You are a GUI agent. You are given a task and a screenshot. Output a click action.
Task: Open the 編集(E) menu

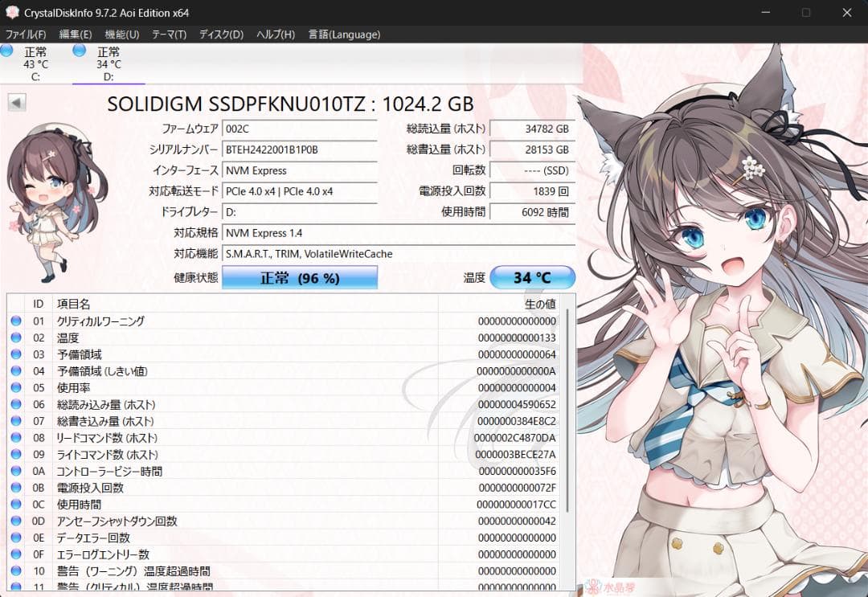point(76,35)
